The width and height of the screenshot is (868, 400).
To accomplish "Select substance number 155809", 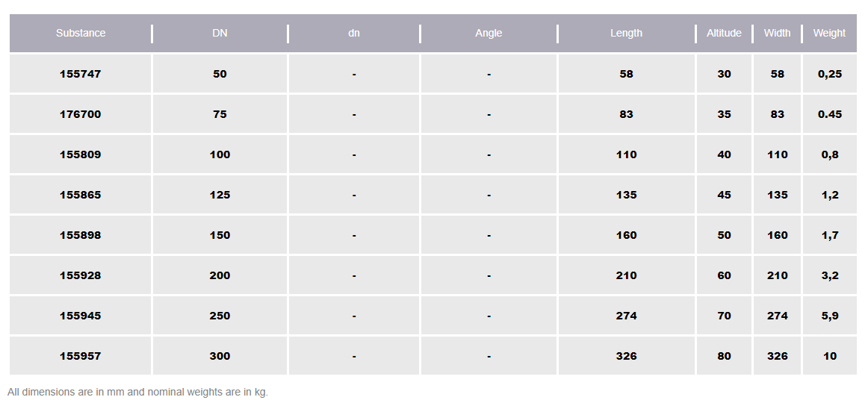I will click(81, 154).
